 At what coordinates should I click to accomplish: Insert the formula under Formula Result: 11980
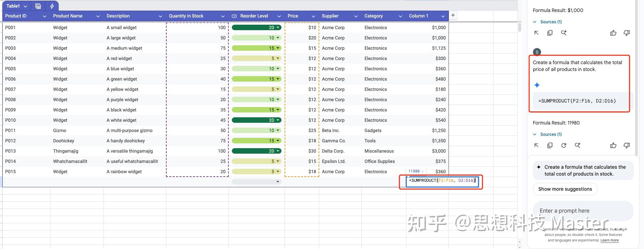coord(536,145)
